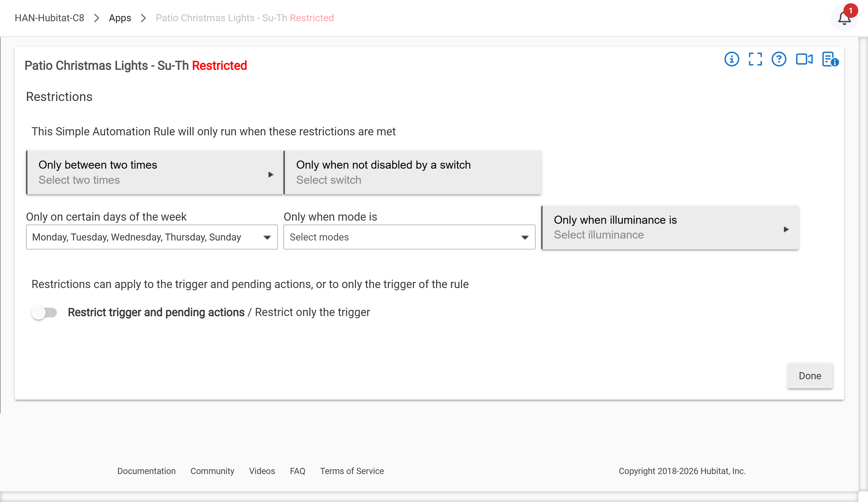Click the app info circle icon

pos(732,59)
